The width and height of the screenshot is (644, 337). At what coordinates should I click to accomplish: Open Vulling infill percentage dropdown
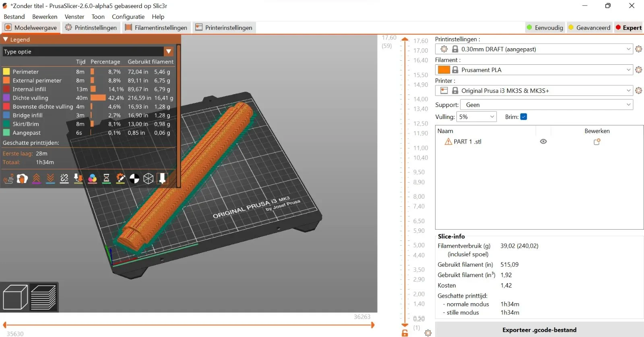477,117
